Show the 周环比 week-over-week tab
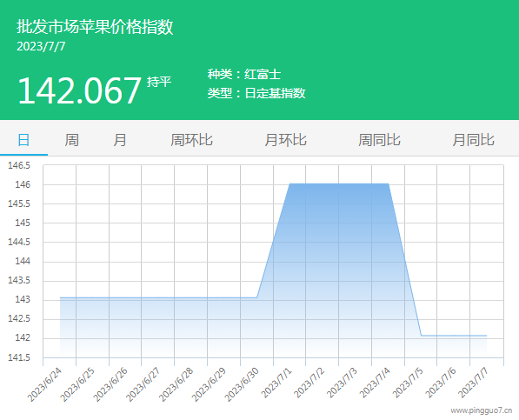This screenshot has height=420, width=519. pyautogui.click(x=191, y=140)
